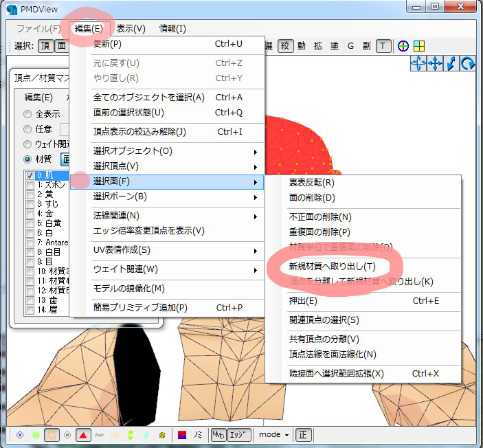The width and height of the screenshot is (483, 448).
Task: Expand the 選択オブジェクト(O) submenu
Action: pos(167,151)
